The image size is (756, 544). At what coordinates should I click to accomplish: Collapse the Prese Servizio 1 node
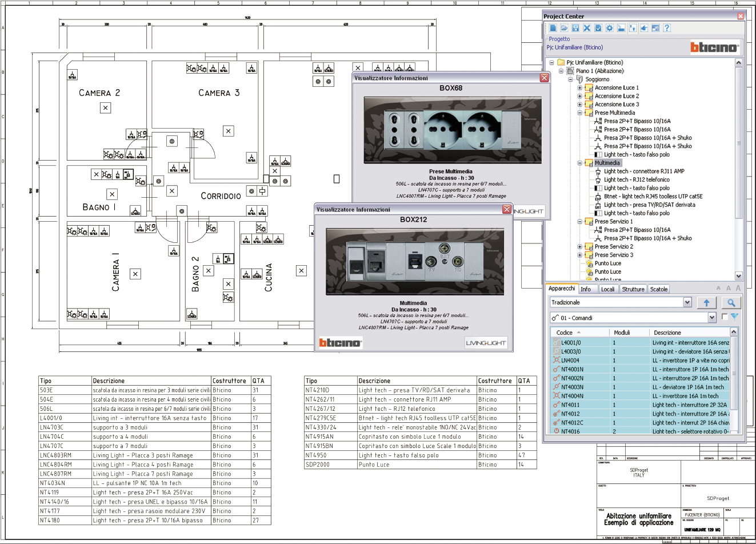[x=579, y=222]
